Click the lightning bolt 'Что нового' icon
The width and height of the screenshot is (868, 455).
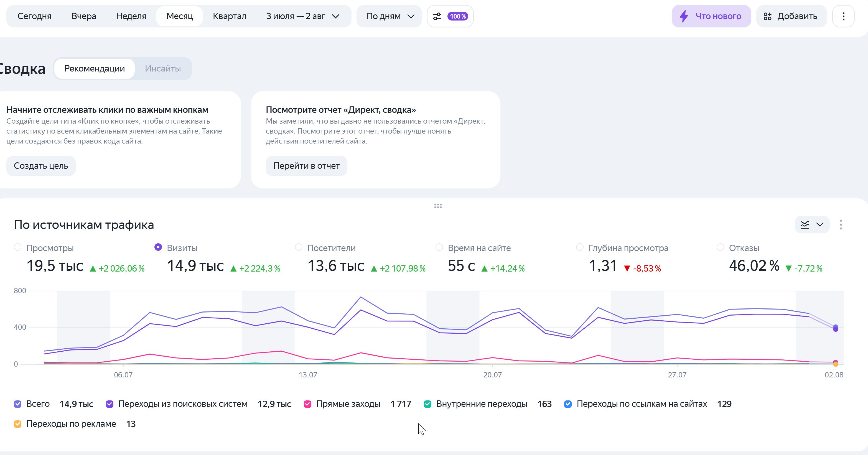(684, 16)
